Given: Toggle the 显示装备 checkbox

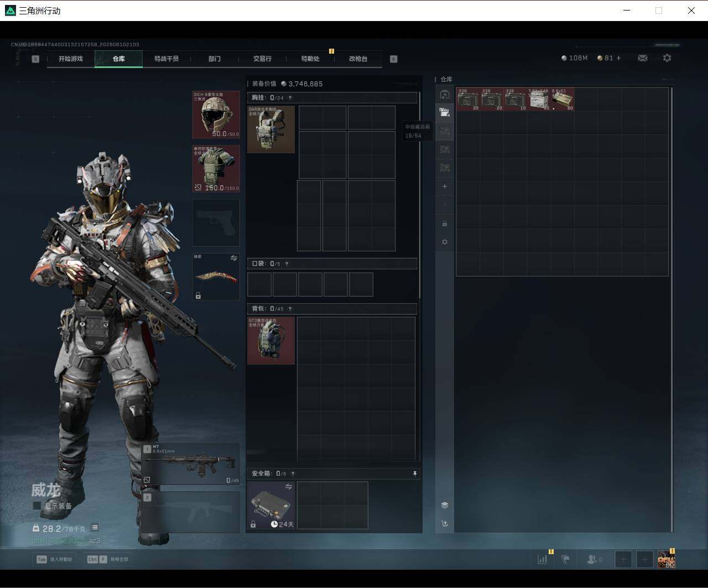Looking at the screenshot, I should pos(37,506).
